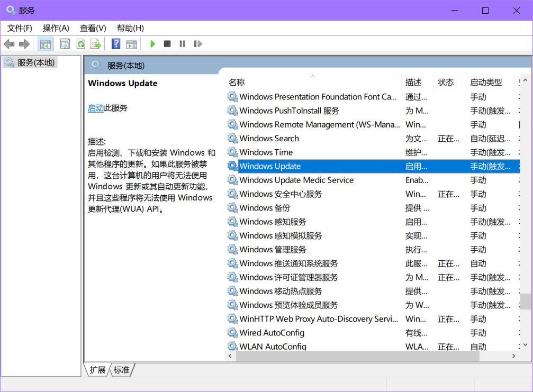Select Windows 许可证管理器服务 row

(x=373, y=278)
